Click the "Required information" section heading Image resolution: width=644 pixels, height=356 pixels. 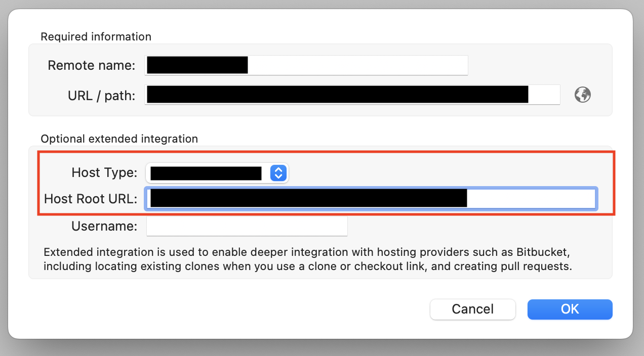(96, 36)
